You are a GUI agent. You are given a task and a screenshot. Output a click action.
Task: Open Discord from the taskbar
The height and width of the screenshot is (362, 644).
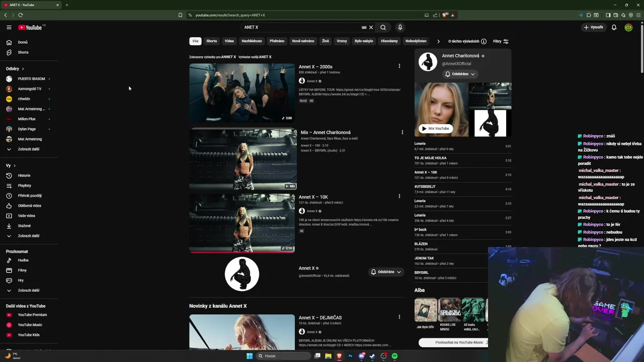click(x=362, y=356)
